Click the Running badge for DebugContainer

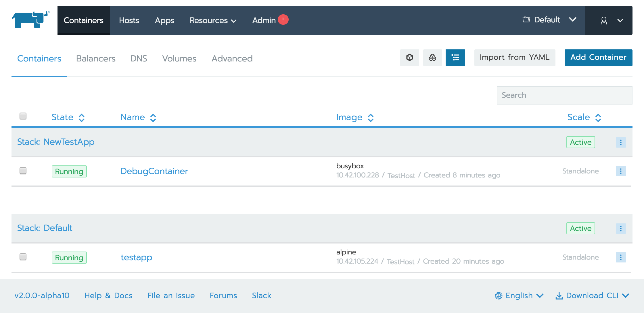pyautogui.click(x=69, y=171)
